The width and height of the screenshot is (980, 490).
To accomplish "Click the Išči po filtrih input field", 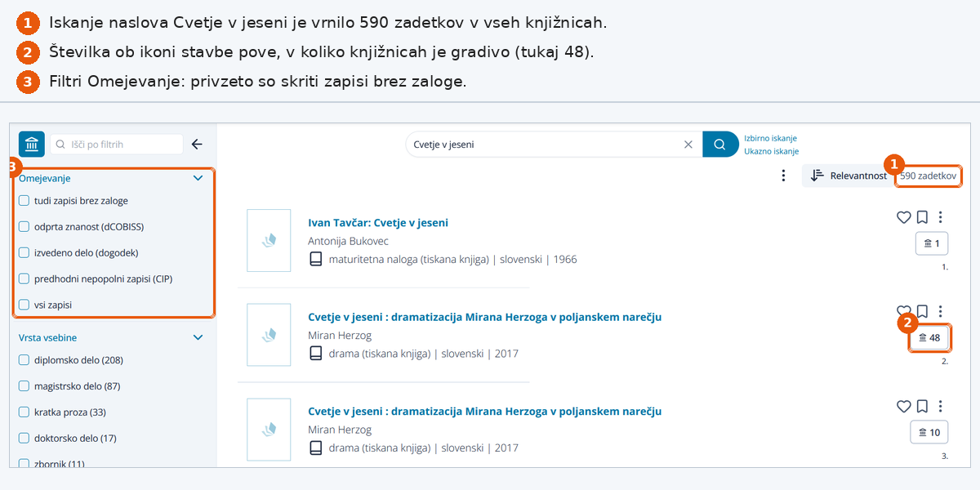I will point(117,145).
